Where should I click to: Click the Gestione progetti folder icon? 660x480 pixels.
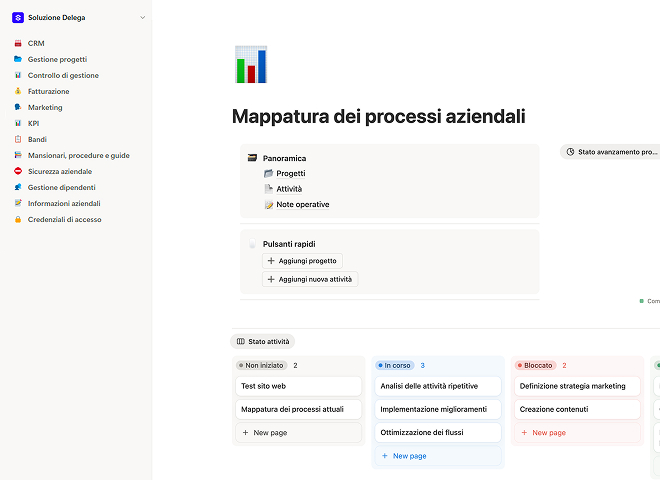tap(18, 59)
